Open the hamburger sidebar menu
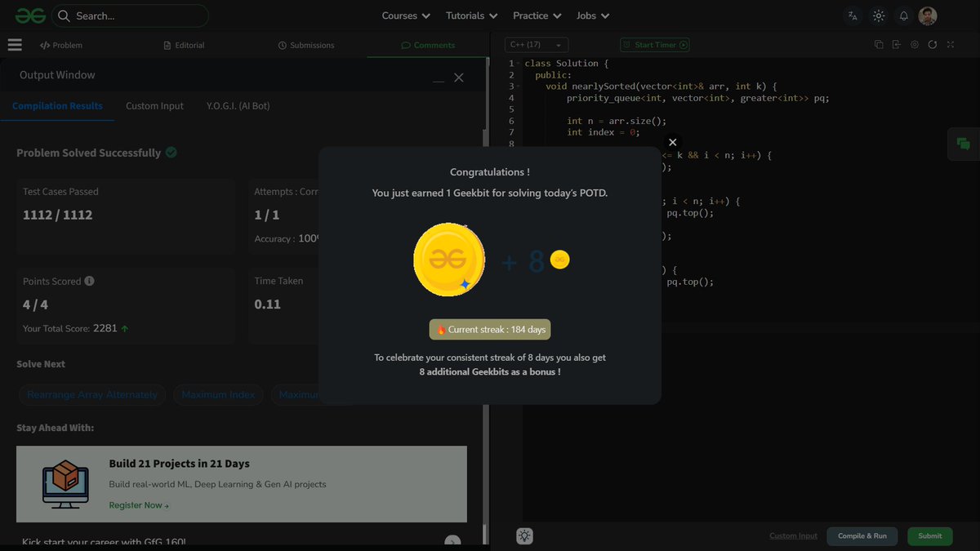980x551 pixels. [15, 45]
